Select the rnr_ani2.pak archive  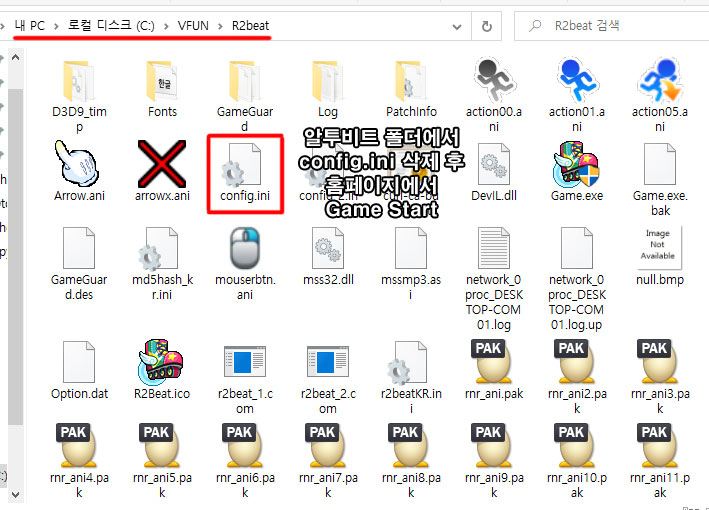[577, 377]
